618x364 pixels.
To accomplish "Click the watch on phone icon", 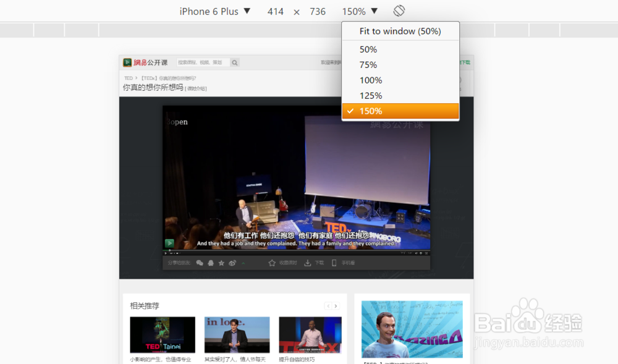I will [x=334, y=263].
